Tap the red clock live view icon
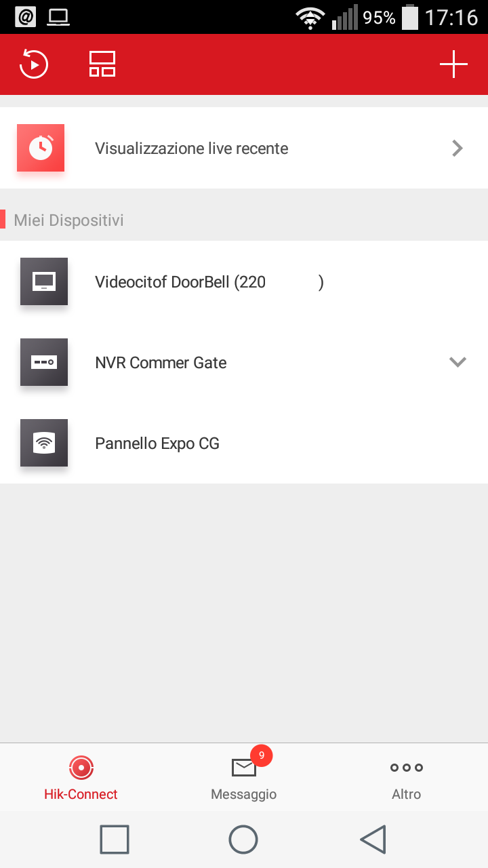This screenshot has width=488, height=868. [x=41, y=148]
